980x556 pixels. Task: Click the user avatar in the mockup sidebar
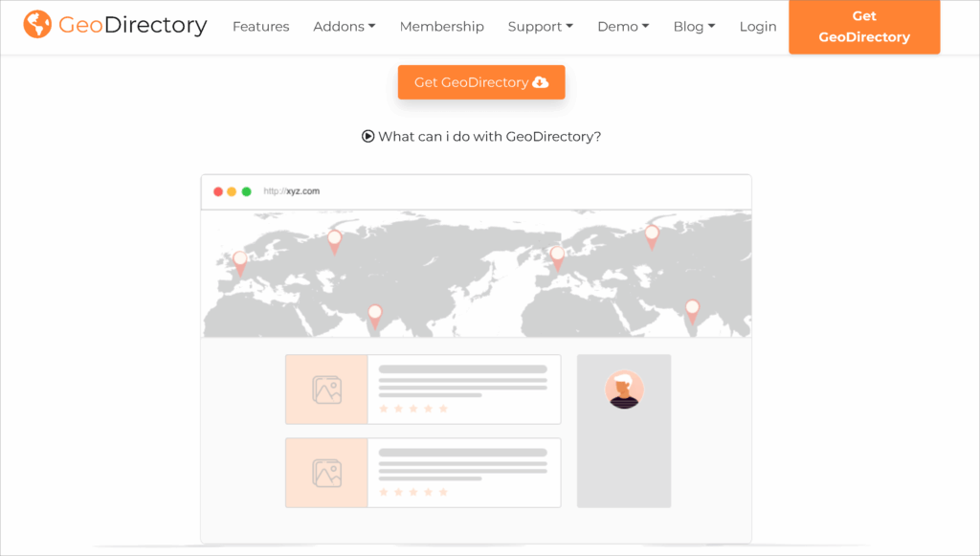(624, 389)
